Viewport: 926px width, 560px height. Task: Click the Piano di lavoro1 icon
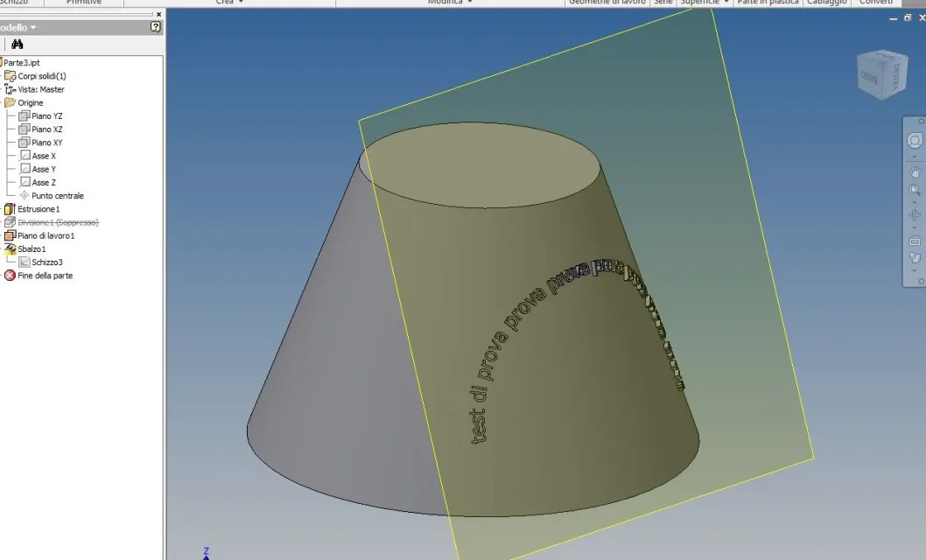[x=10, y=235]
